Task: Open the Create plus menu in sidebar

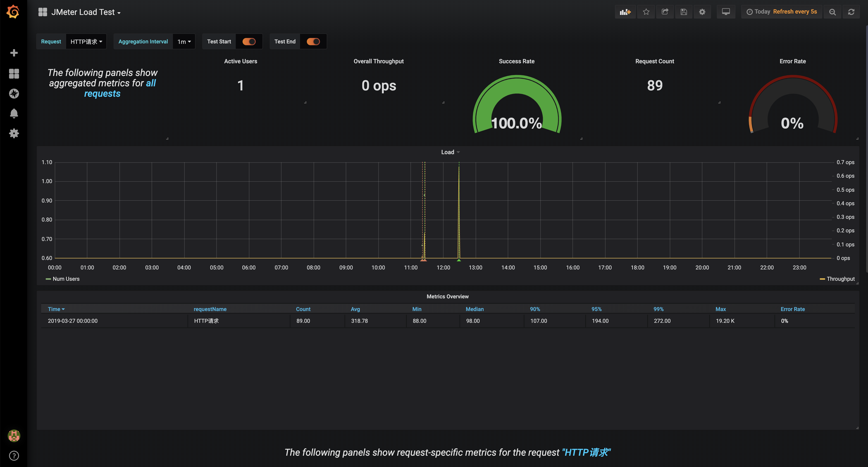Action: [14, 53]
